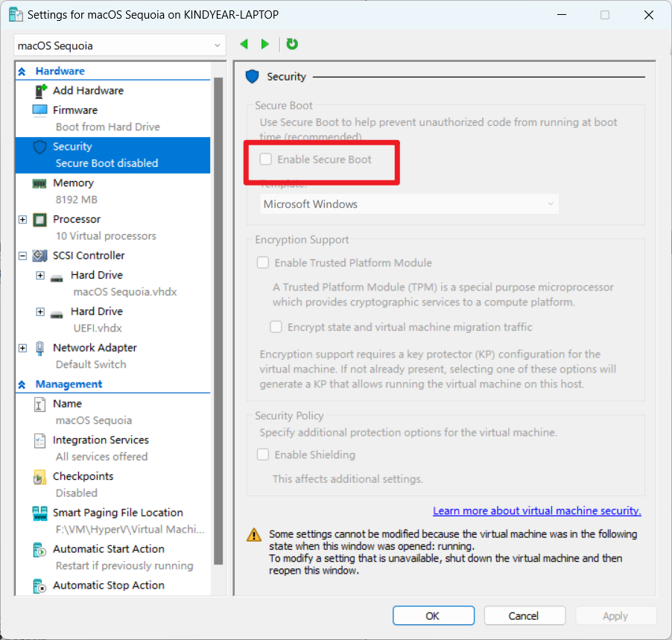Click the UEFI.vhdx hard drive icon

tap(57, 314)
